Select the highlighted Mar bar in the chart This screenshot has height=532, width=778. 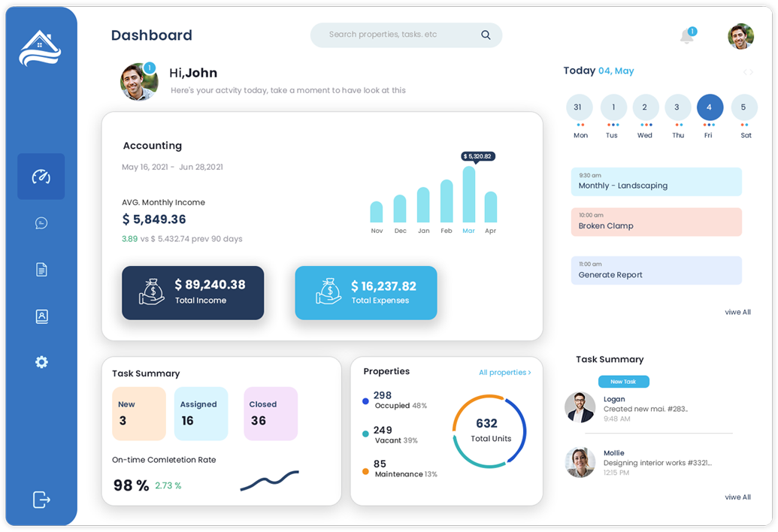468,194
